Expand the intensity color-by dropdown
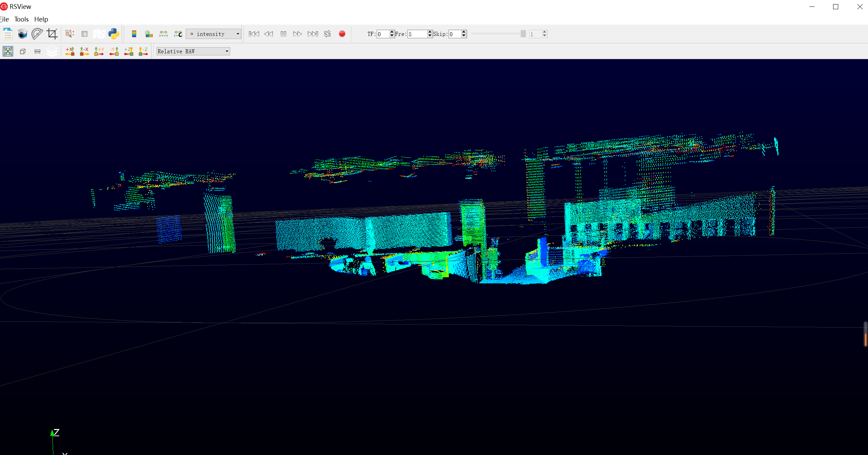The width and height of the screenshot is (868, 455). (x=237, y=34)
